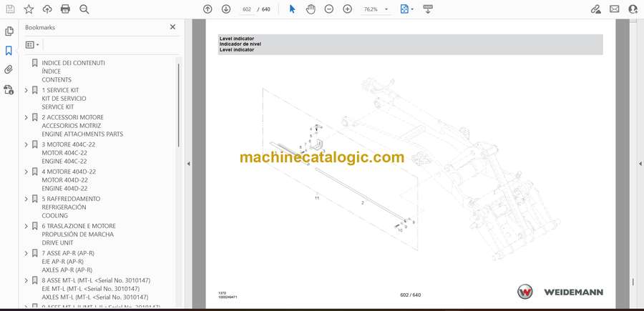Viewport: 644px width, 311px height.
Task: Go to next page arrow
Action: click(x=226, y=9)
